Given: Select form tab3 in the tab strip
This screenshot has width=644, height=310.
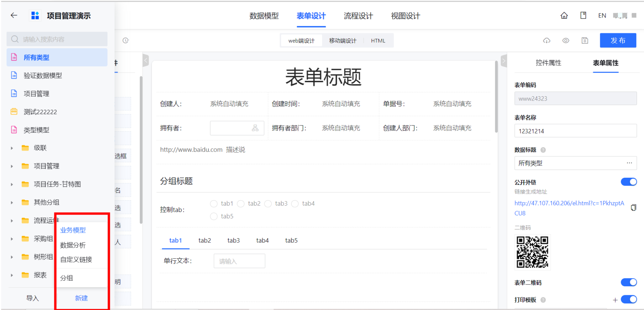Looking at the screenshot, I should (234, 241).
